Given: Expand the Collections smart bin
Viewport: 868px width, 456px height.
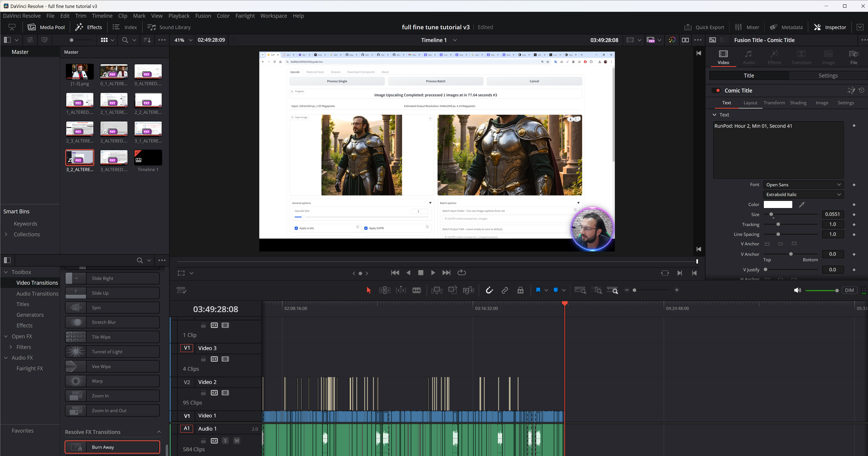Looking at the screenshot, I should [x=6, y=234].
